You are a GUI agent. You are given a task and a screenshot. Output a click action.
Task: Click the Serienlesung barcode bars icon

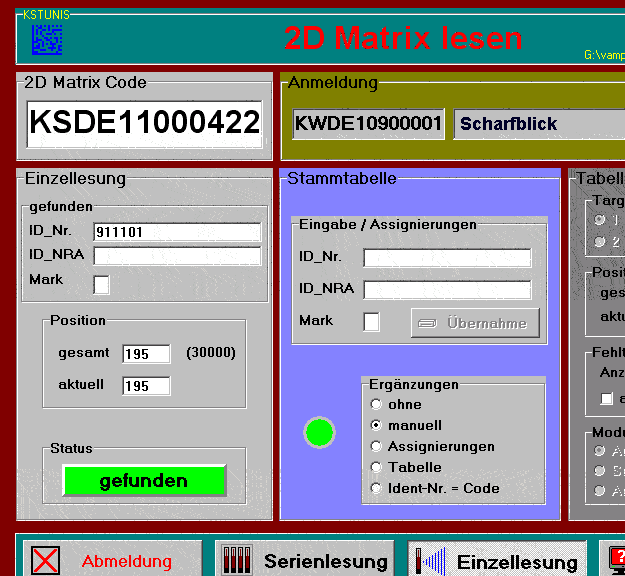pos(236,561)
